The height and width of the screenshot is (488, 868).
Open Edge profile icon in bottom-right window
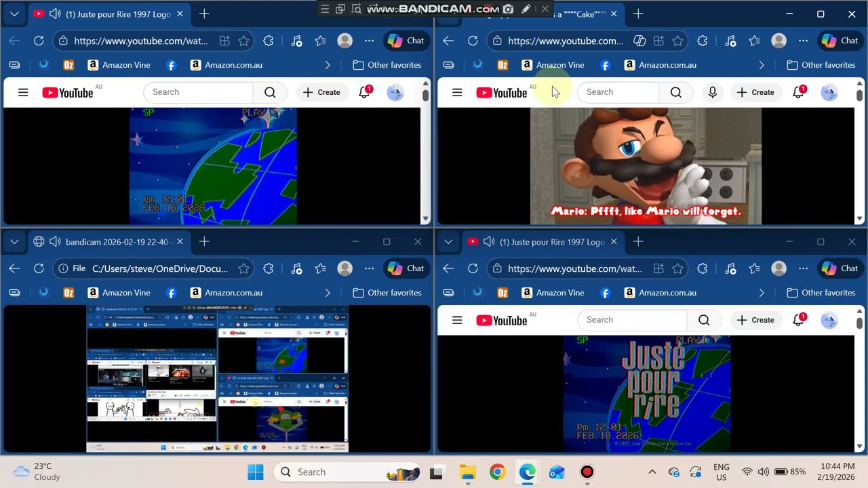[779, 268]
